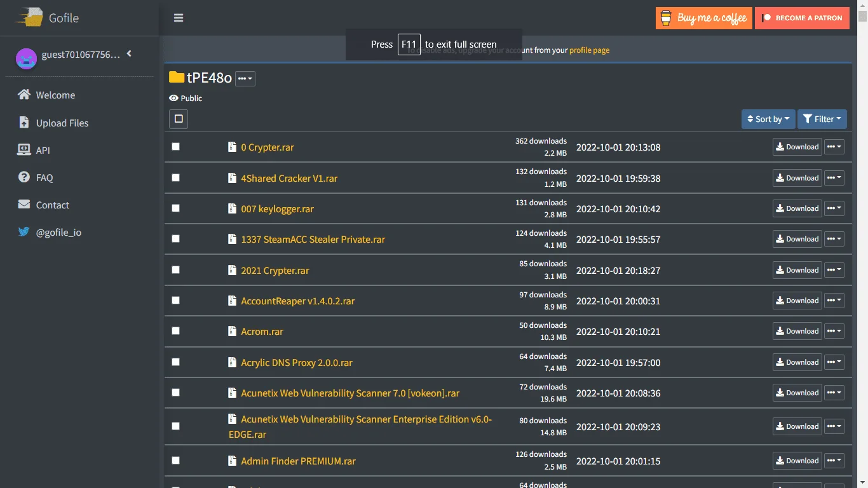This screenshot has height=488, width=868.
Task: Collapse the guest account chevron
Action: tap(129, 54)
